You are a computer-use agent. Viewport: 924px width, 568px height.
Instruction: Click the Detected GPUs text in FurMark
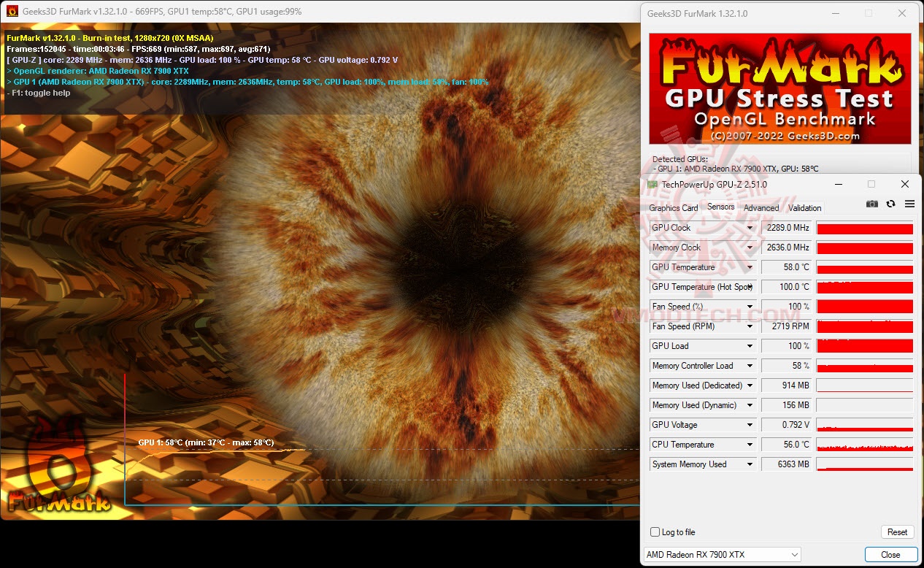tap(679, 159)
